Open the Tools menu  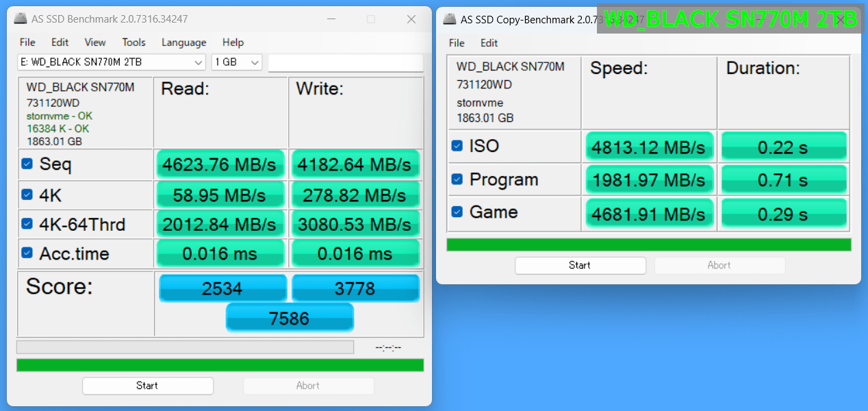click(x=133, y=42)
